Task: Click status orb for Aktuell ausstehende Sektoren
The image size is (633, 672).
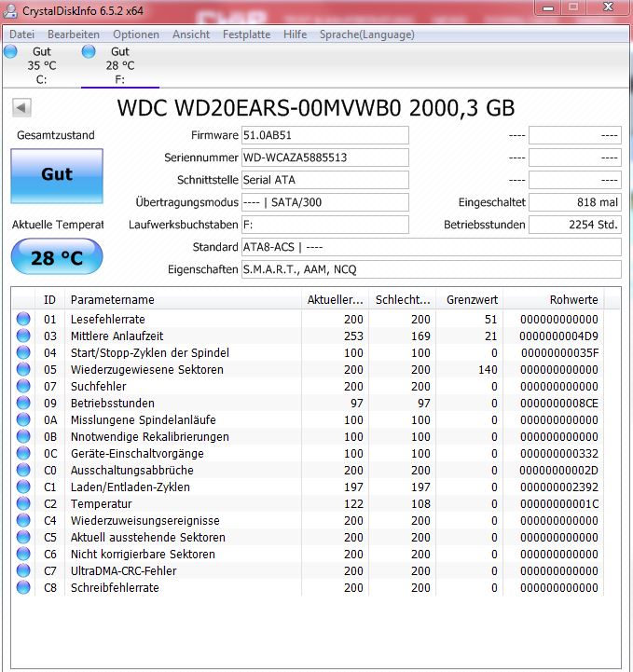Action: pos(23,537)
